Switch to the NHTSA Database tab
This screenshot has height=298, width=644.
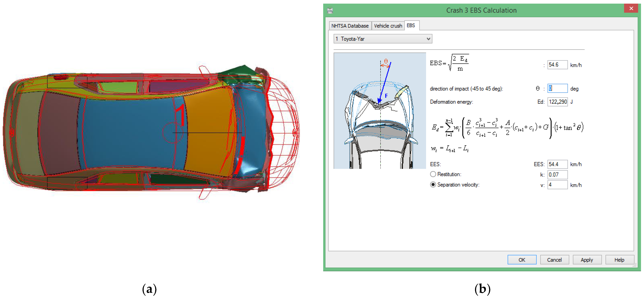[350, 26]
